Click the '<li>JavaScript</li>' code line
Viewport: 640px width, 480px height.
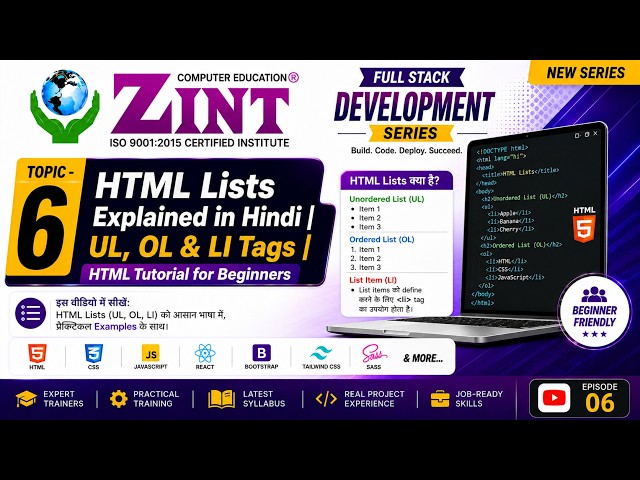click(x=515, y=277)
